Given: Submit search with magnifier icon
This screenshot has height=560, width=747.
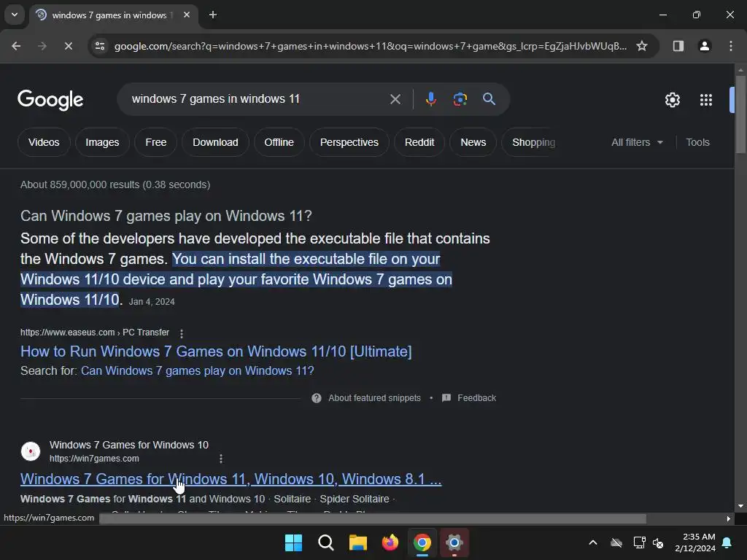Looking at the screenshot, I should coord(489,99).
